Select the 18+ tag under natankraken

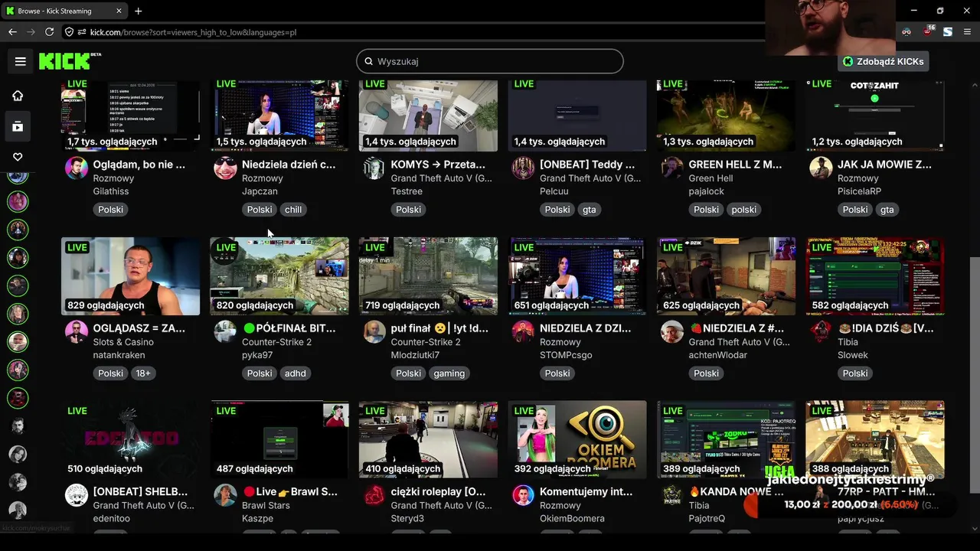click(143, 373)
